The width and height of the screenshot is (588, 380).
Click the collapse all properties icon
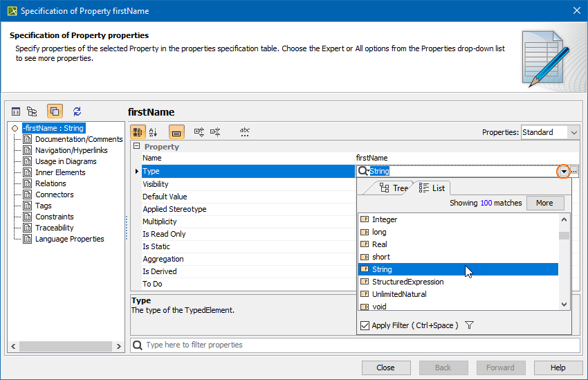(x=215, y=132)
